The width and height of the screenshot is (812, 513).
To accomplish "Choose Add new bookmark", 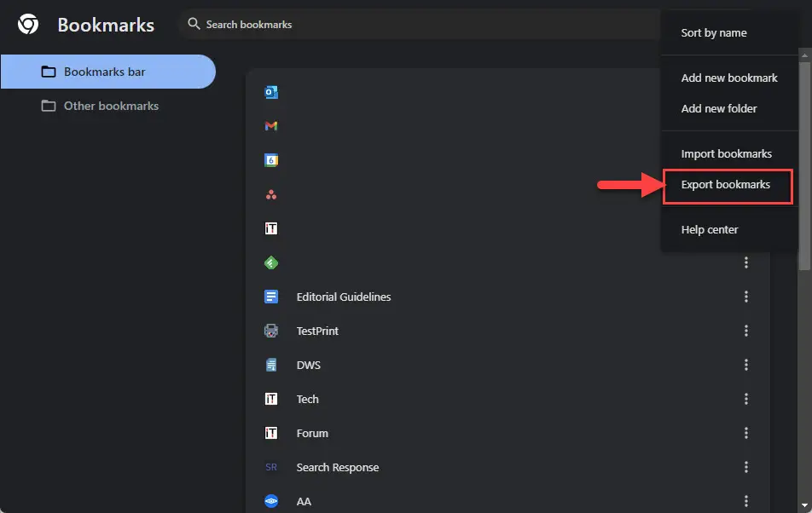I will (x=728, y=78).
